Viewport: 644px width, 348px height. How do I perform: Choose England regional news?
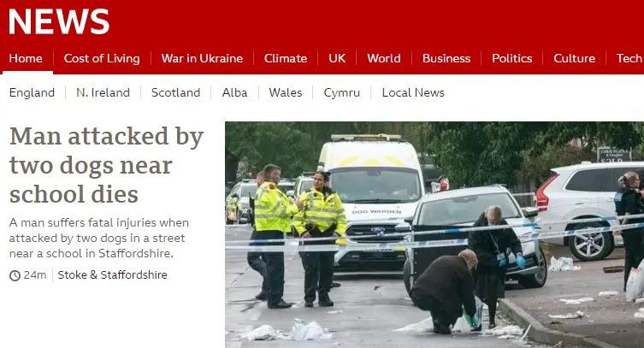[x=32, y=92]
